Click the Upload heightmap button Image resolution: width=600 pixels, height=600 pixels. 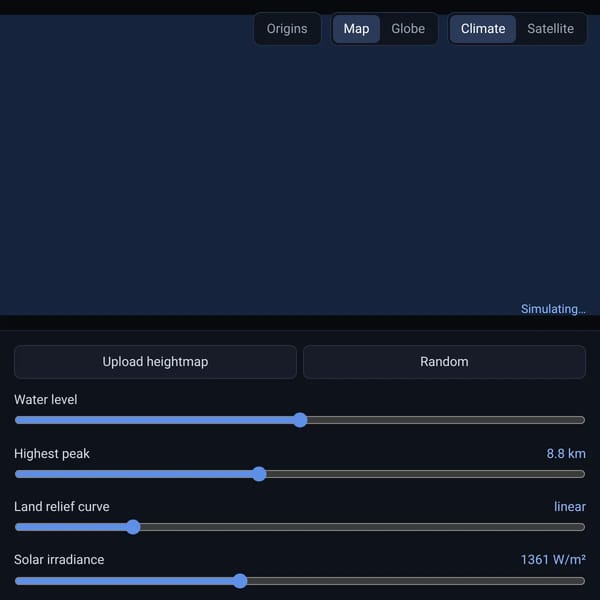155,362
